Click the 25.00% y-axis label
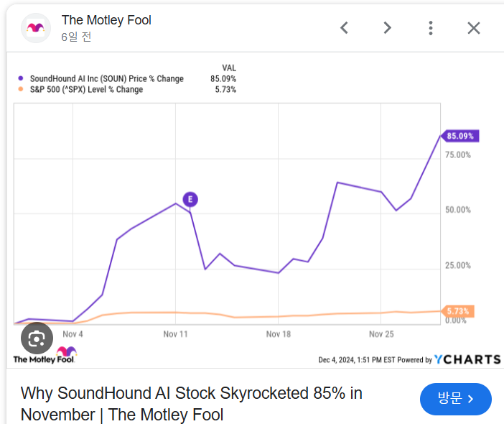The width and height of the screenshot is (504, 424). [458, 265]
